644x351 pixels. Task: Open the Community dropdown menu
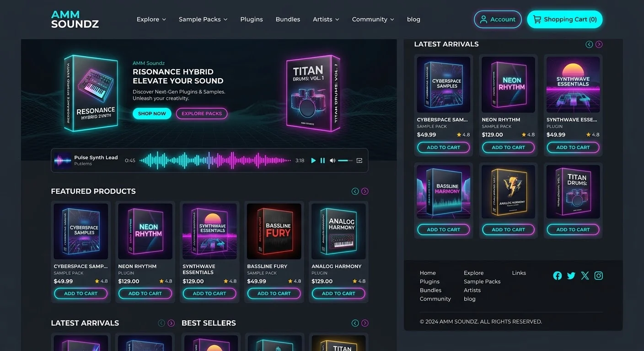pyautogui.click(x=373, y=19)
